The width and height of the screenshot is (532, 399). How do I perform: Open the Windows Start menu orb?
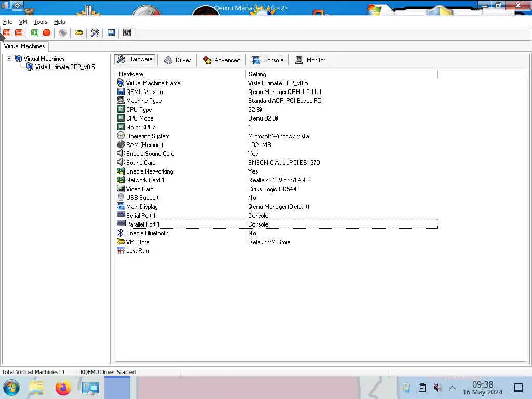pyautogui.click(x=11, y=388)
